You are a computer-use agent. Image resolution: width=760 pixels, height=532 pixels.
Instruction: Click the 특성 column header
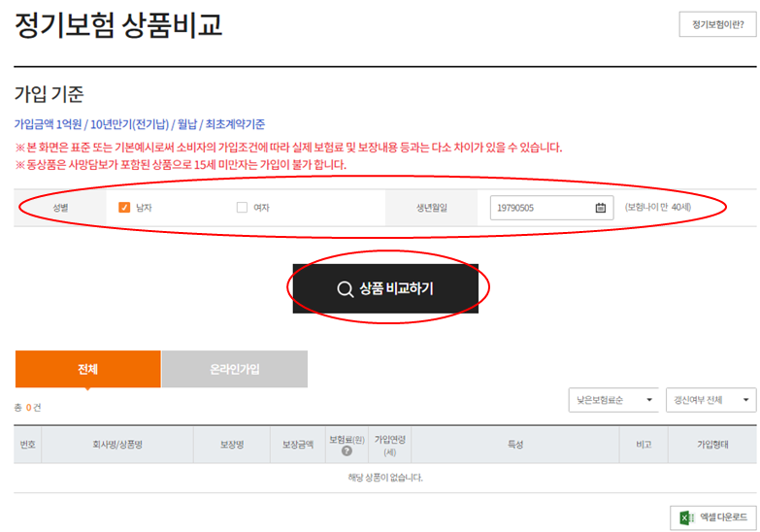tap(515, 445)
